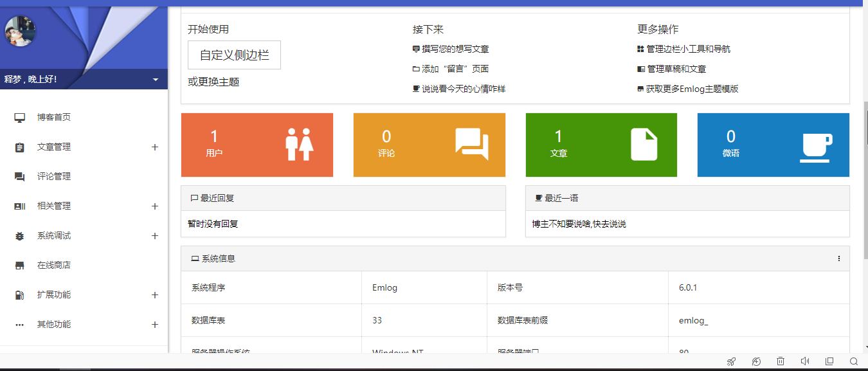Click the 获取更多Emlog主题模版 link
Image resolution: width=868 pixels, height=371 pixels.
point(692,89)
